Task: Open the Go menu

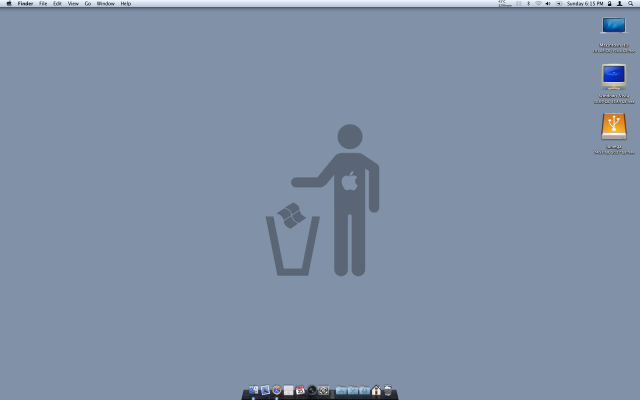Action: (88, 3)
